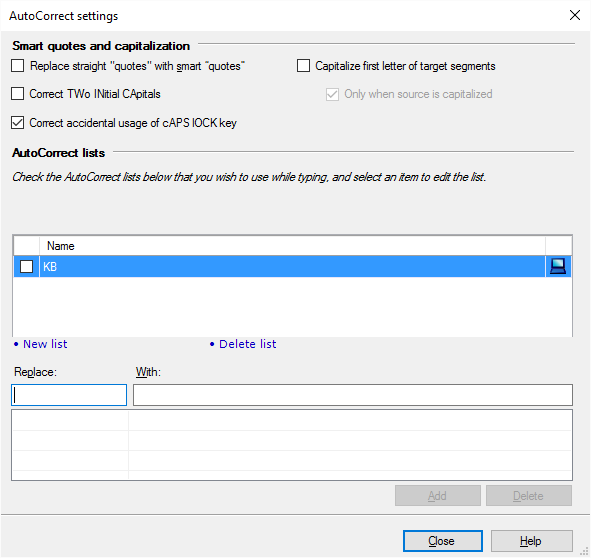Click the computer icon beside KB list

click(x=558, y=266)
